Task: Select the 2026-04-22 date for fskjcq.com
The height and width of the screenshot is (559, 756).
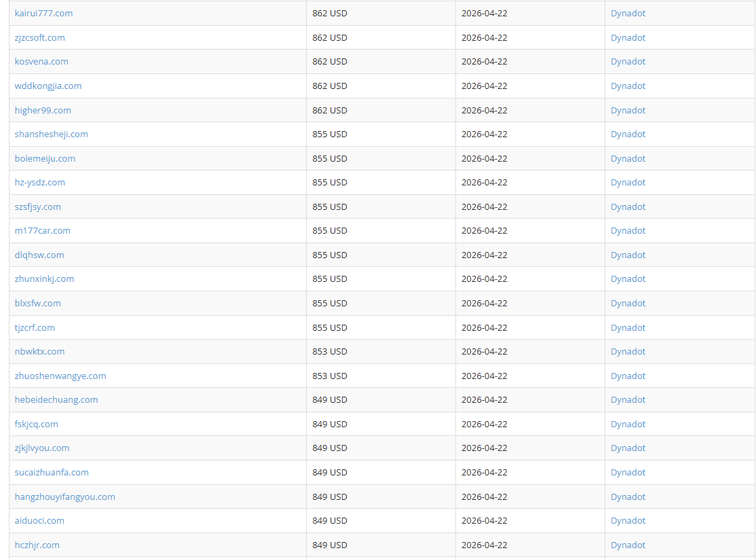Action: click(x=485, y=425)
